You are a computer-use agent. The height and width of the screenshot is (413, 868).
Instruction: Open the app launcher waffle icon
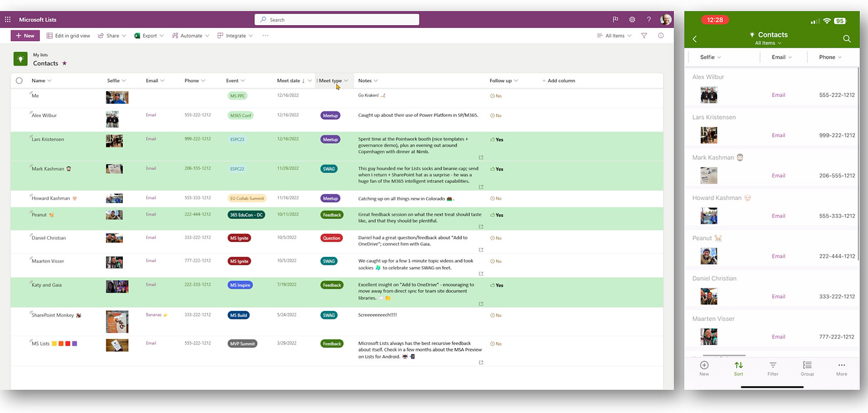click(x=8, y=20)
